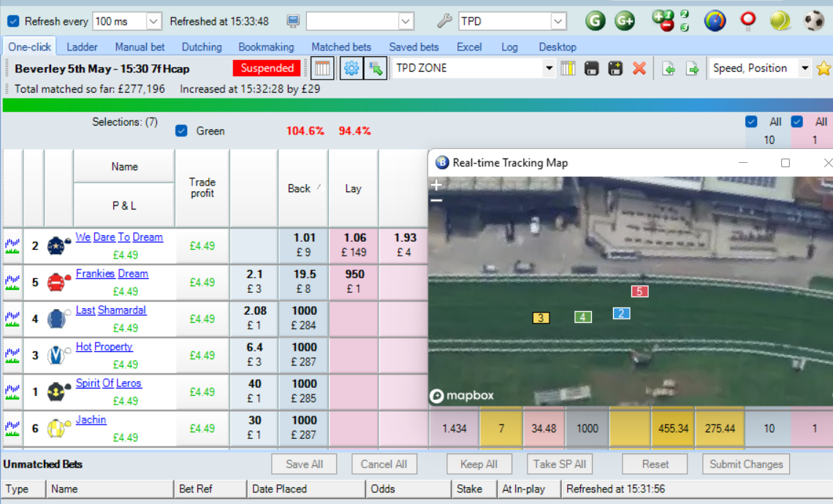Open the Dutching tab

click(202, 47)
